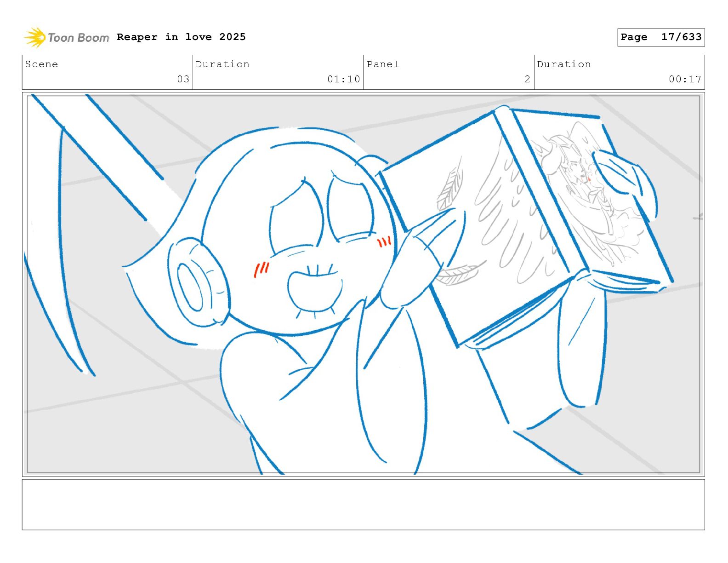Click the empty notes box below the panel
The height and width of the screenshot is (563, 728).
point(364,505)
